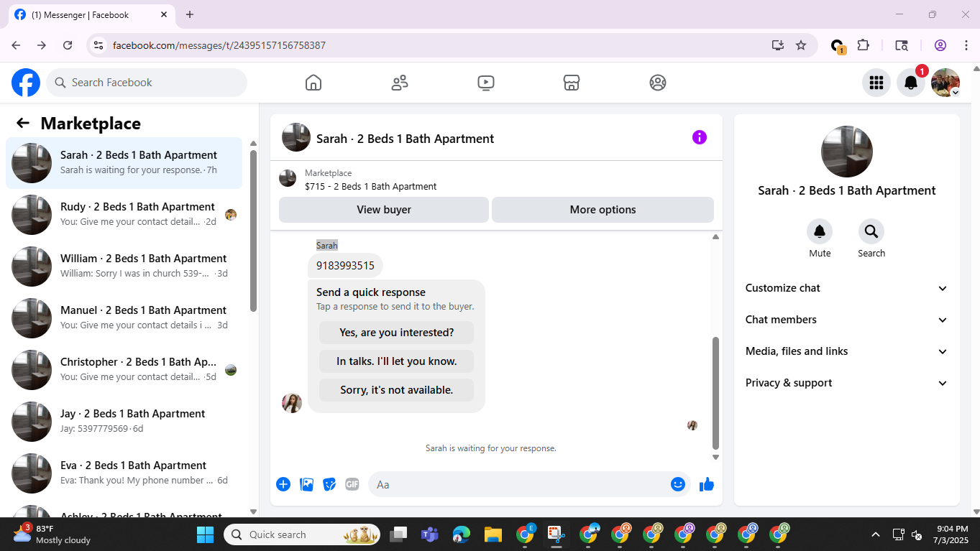Open William's conversation in the list
The height and width of the screenshot is (551, 980).
[124, 267]
